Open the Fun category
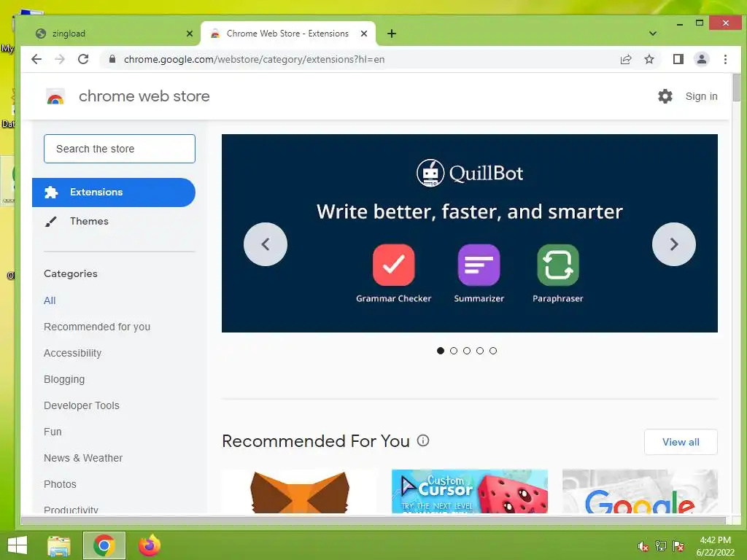The image size is (747, 560). 53,432
